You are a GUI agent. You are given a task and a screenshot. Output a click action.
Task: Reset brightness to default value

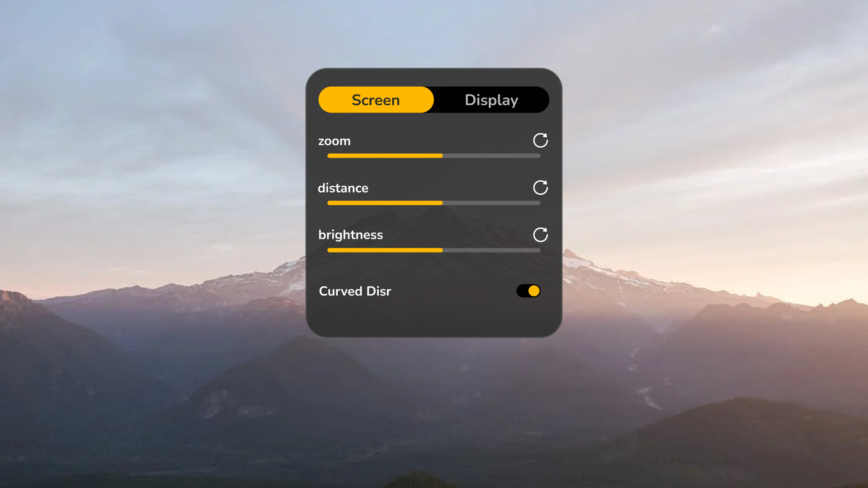pos(540,234)
